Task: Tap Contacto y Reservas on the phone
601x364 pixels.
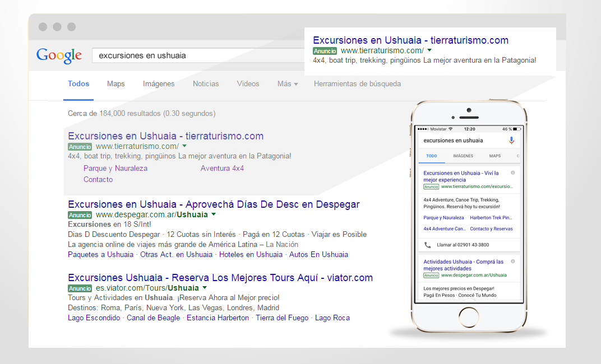Action: click(x=491, y=229)
